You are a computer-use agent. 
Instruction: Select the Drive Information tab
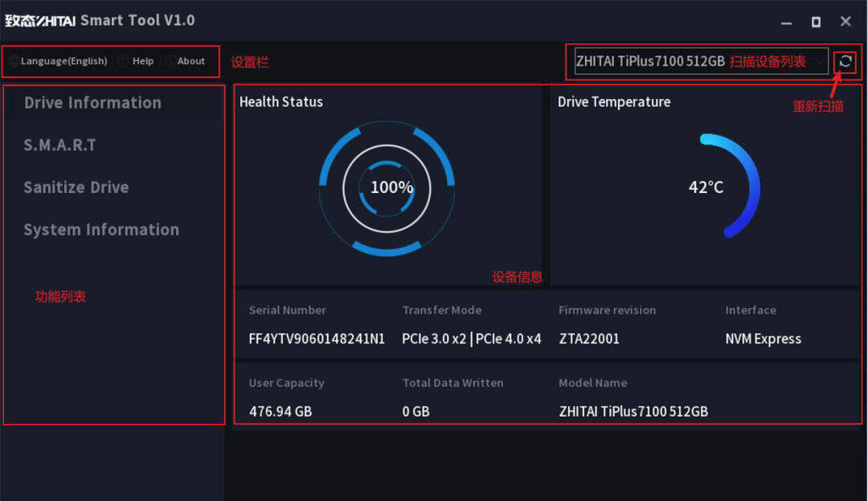93,103
